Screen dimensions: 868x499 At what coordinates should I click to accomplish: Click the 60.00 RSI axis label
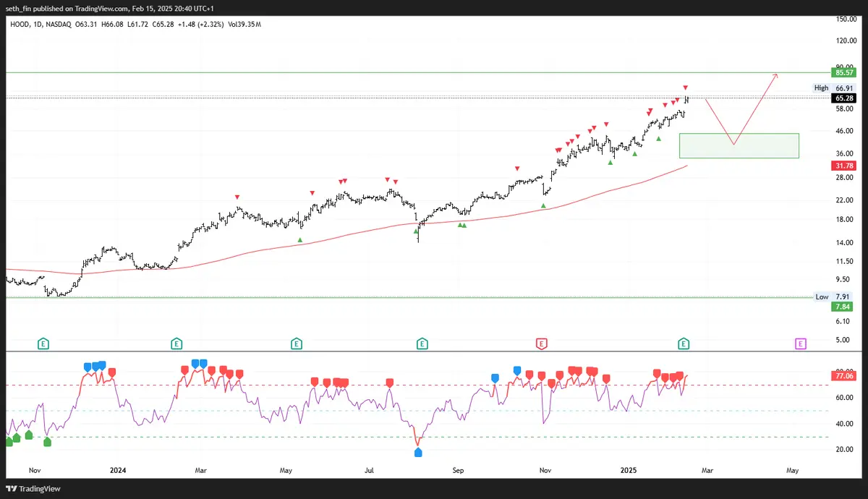pos(844,398)
